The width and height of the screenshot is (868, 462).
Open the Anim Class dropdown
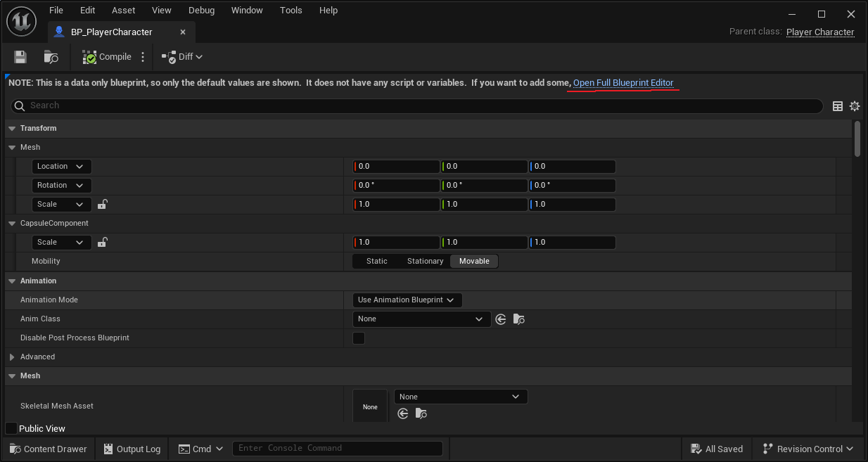click(421, 319)
